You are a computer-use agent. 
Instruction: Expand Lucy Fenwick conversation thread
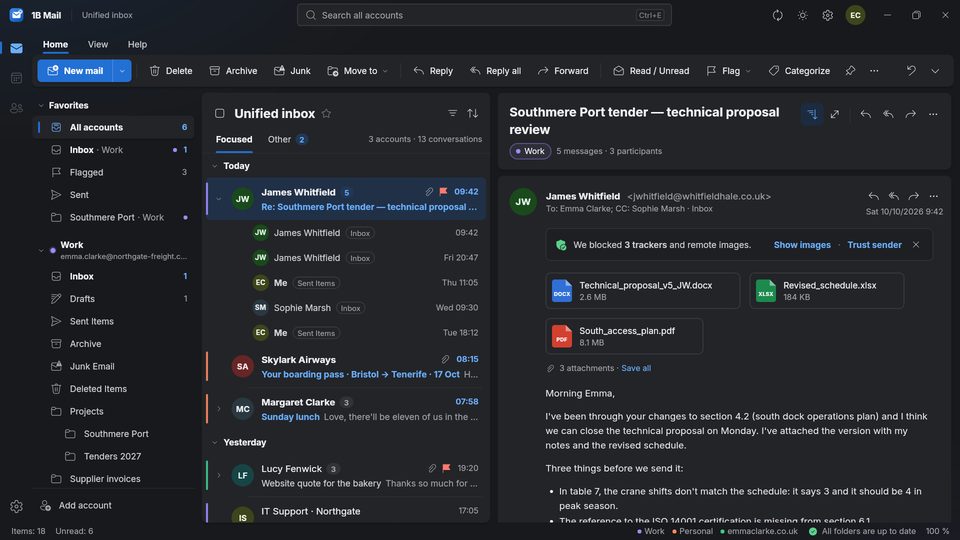point(219,475)
